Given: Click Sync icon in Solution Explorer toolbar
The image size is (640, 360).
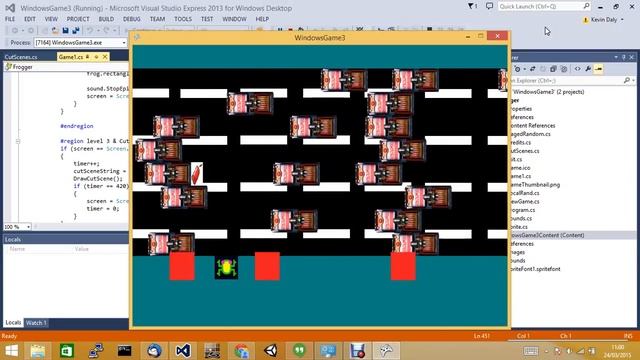Looking at the screenshot, I should tap(533, 69).
